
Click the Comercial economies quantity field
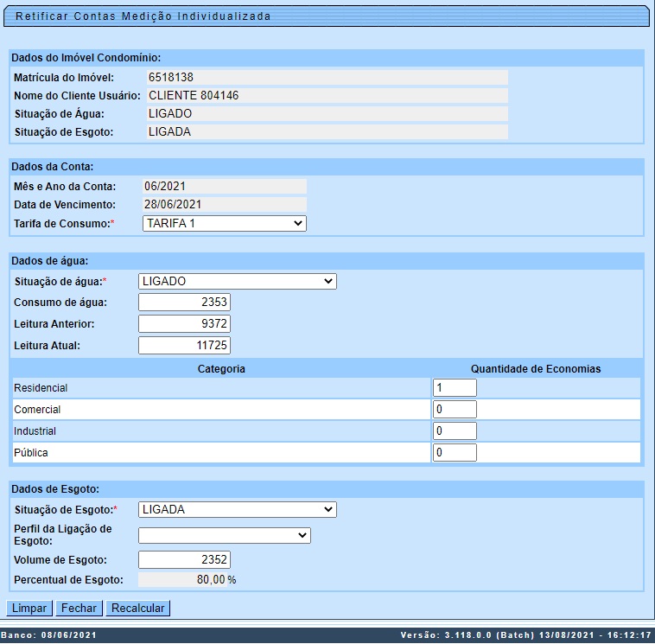[455, 409]
